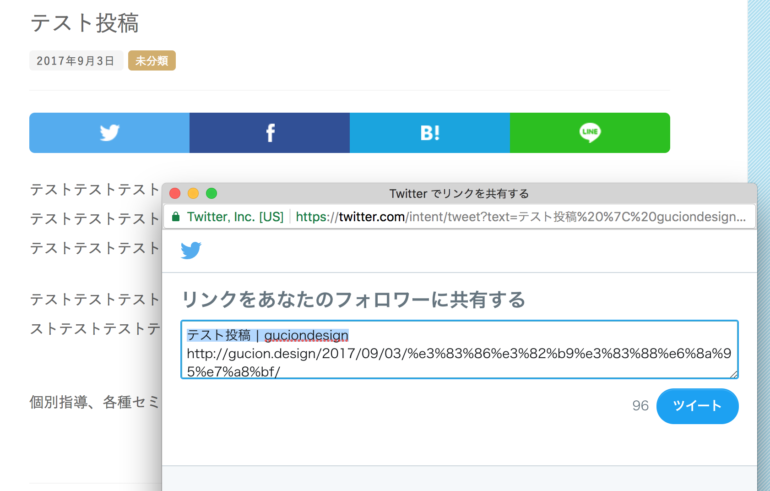Close the Twitter share popup window
This screenshot has width=770, height=491.
coord(175,193)
